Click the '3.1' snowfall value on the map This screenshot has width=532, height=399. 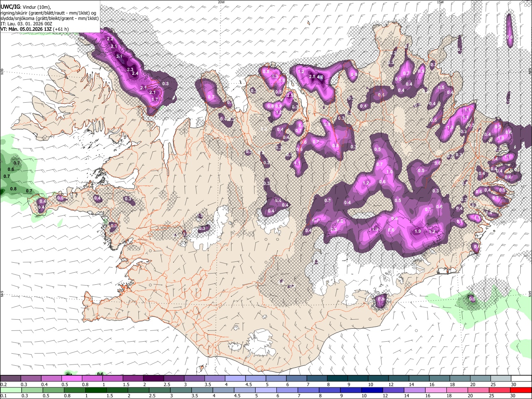click(x=120, y=56)
